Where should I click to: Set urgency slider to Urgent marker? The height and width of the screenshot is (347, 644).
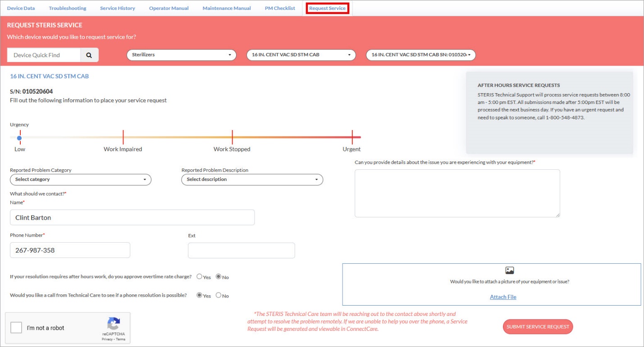point(352,138)
